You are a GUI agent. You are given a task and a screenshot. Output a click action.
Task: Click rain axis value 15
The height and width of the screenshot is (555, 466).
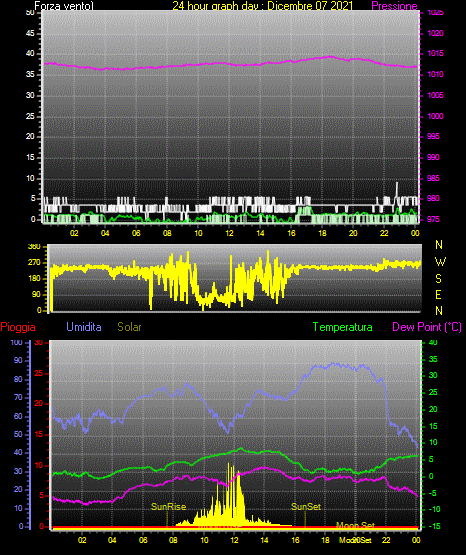[39, 434]
